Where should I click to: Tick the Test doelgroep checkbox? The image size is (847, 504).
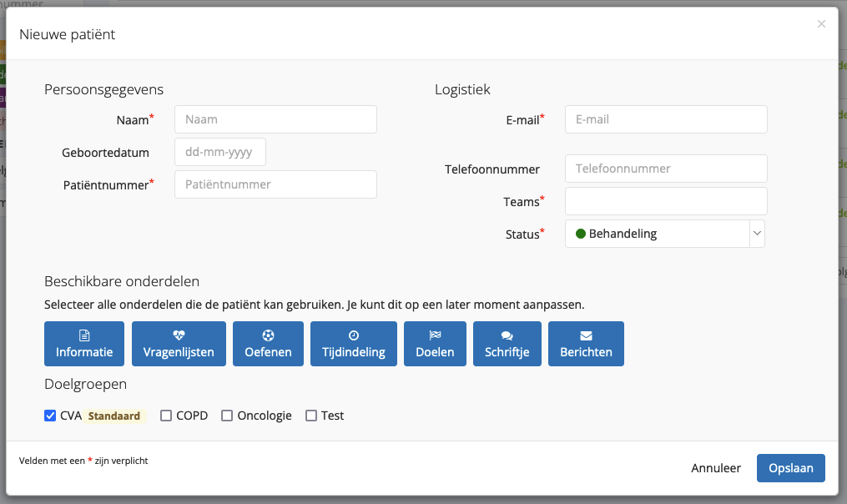tap(311, 416)
